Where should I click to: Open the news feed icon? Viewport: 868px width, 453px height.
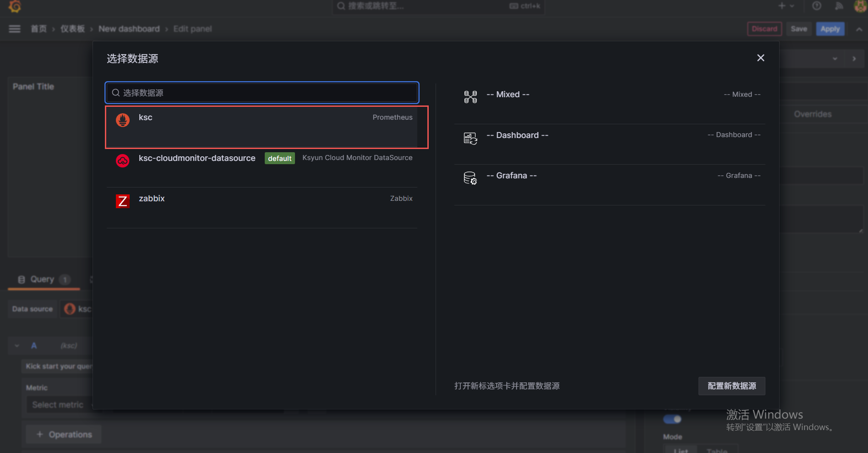pyautogui.click(x=839, y=6)
